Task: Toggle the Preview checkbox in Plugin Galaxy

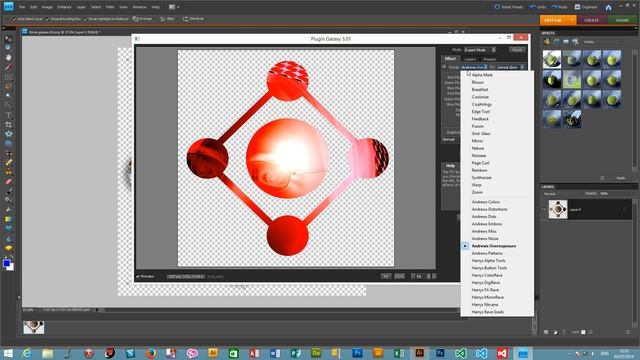Action: [138, 276]
